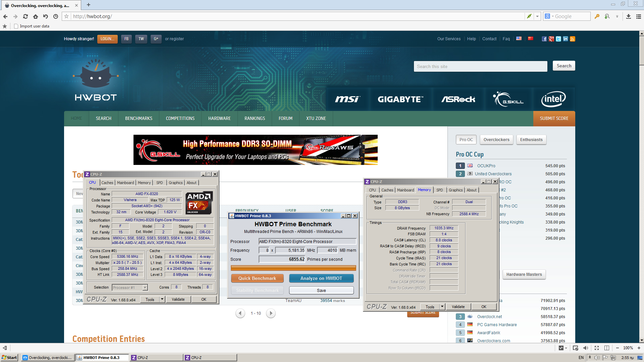Switch site language via US flag
This screenshot has height=362, width=644.
519,39
